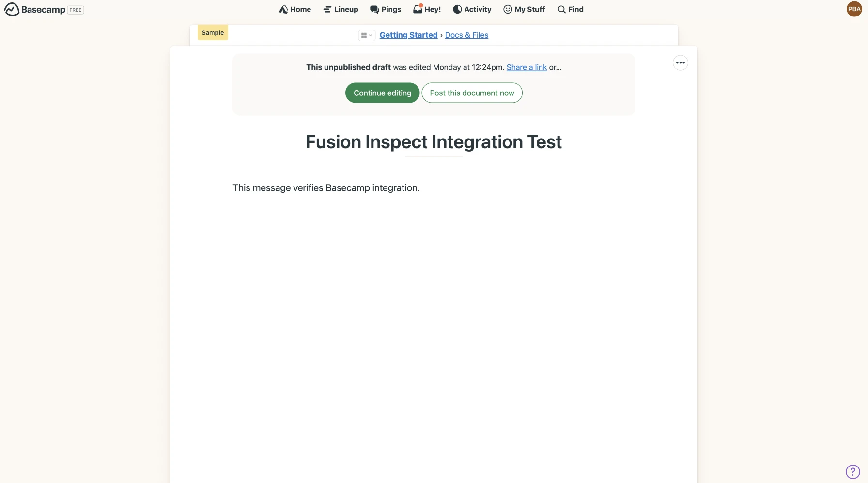Check Hey! notifications inbox
This screenshot has height=483, width=868.
[427, 9]
